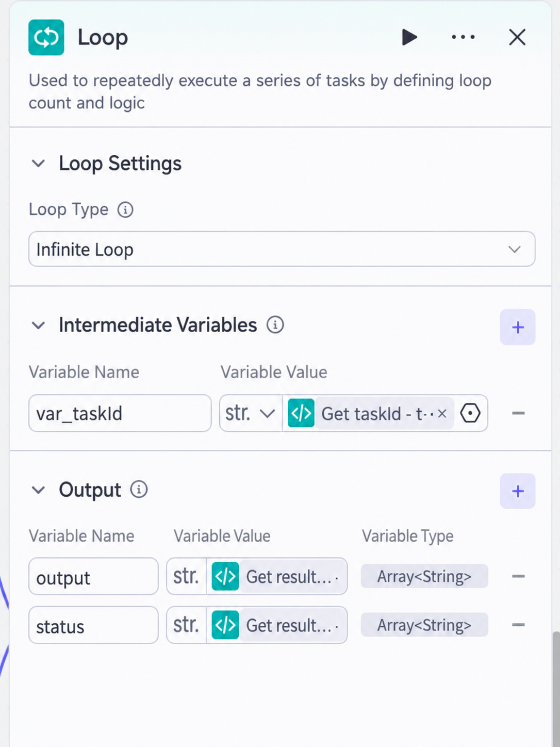Click the Loop description text
Viewport: 560px width, 747px height.
[x=260, y=92]
